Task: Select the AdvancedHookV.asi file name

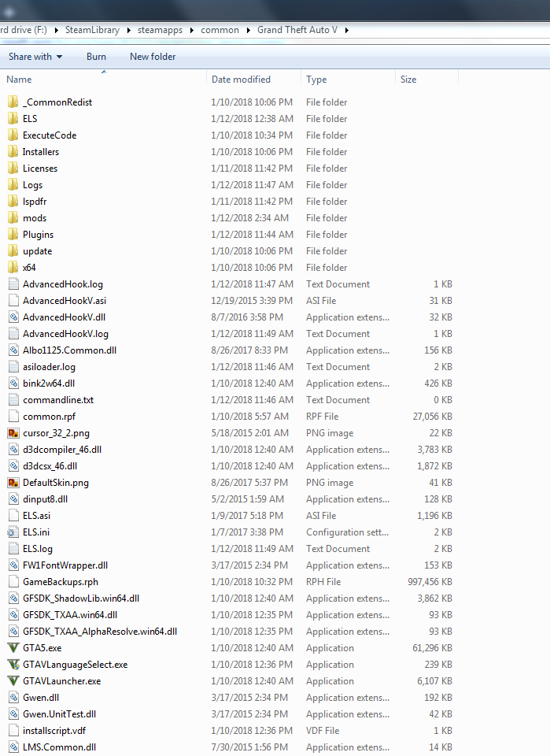Action: pos(65,300)
